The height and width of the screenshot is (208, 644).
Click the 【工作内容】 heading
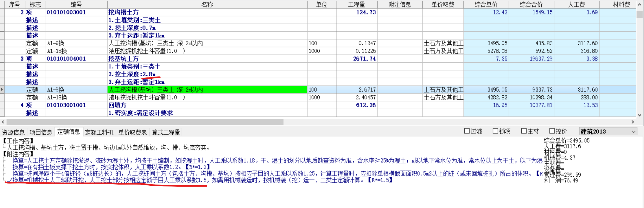(17, 141)
